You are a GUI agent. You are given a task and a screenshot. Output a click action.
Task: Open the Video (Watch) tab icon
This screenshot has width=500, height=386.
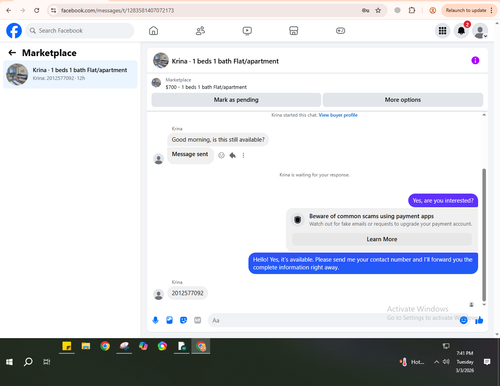pos(247,31)
